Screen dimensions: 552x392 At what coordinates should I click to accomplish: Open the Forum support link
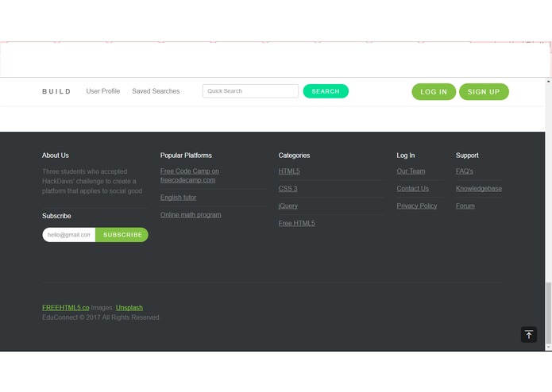point(465,206)
